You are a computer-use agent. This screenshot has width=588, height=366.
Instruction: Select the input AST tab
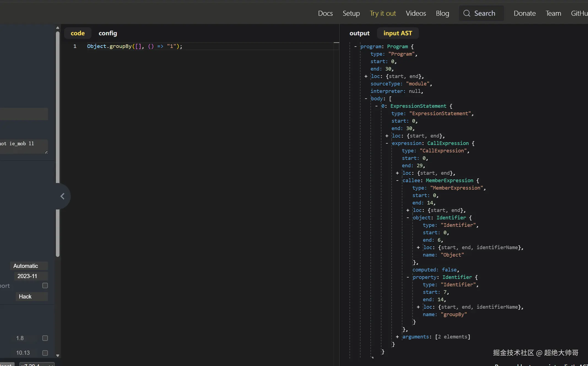pyautogui.click(x=398, y=33)
